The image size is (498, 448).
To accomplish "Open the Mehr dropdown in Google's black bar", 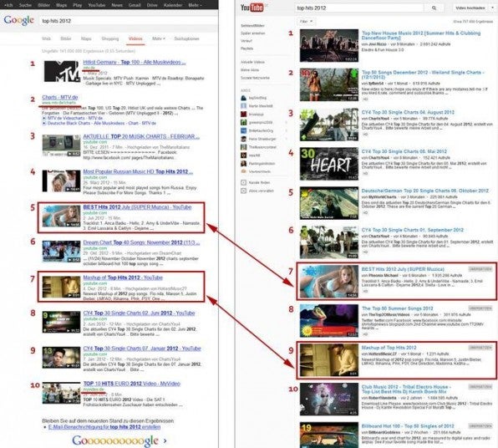I will (x=195, y=5).
